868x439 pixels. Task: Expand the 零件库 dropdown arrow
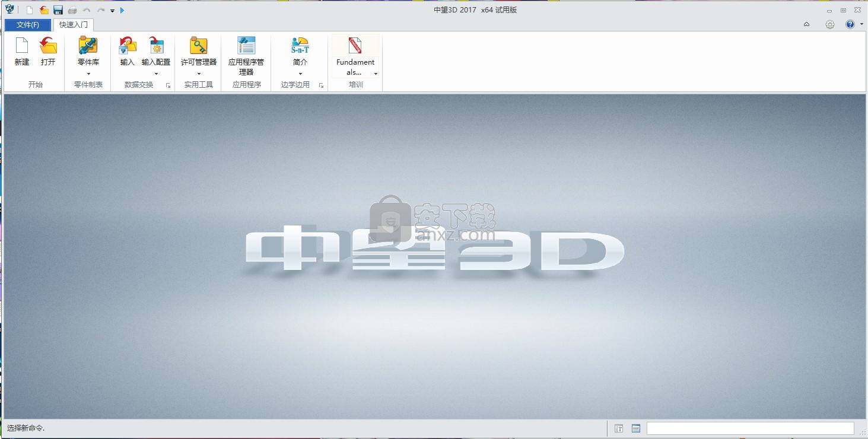click(x=88, y=74)
